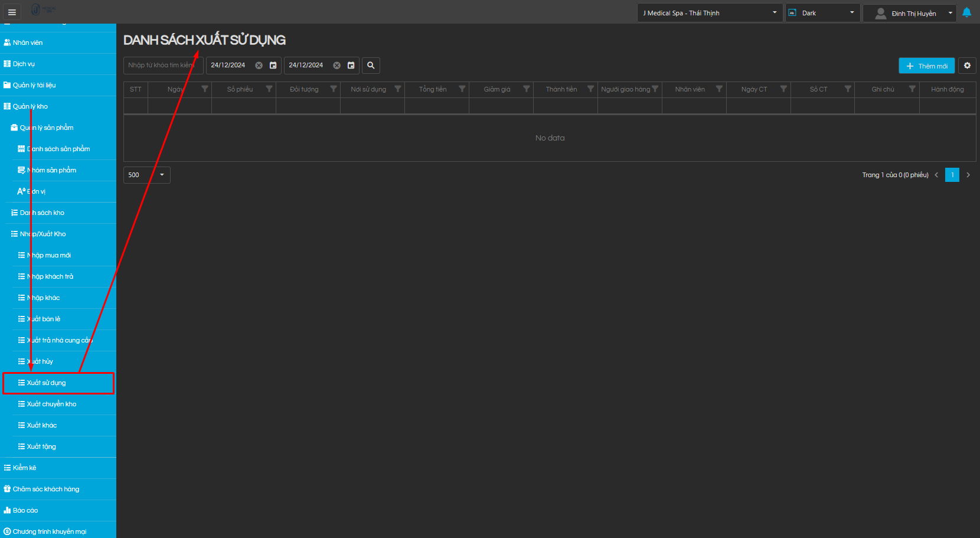Click the search magnifier button
Viewport: 980px width, 538px height.
[371, 66]
